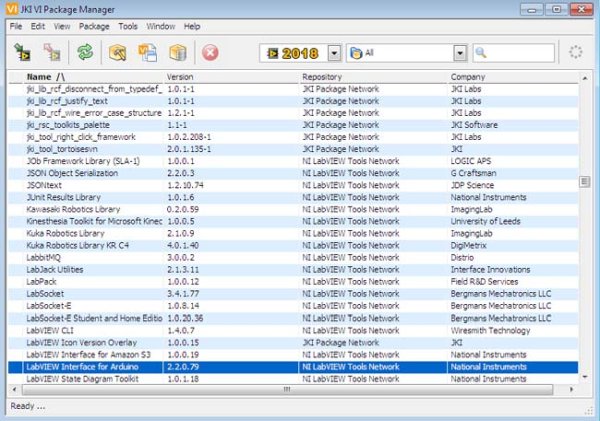The image size is (600, 421).
Task: Click the red cancel circle icon
Action: 210,52
